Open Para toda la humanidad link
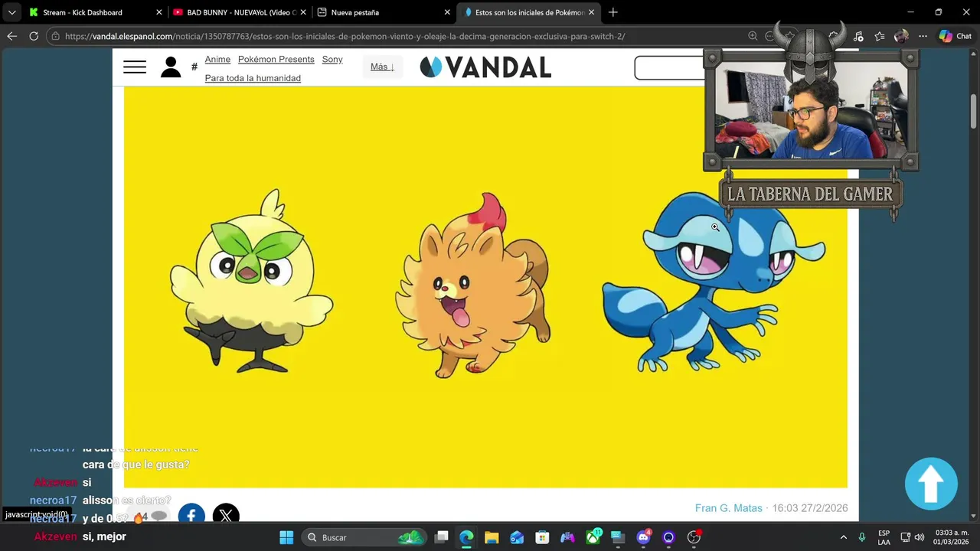The height and width of the screenshot is (551, 980). pos(253,78)
